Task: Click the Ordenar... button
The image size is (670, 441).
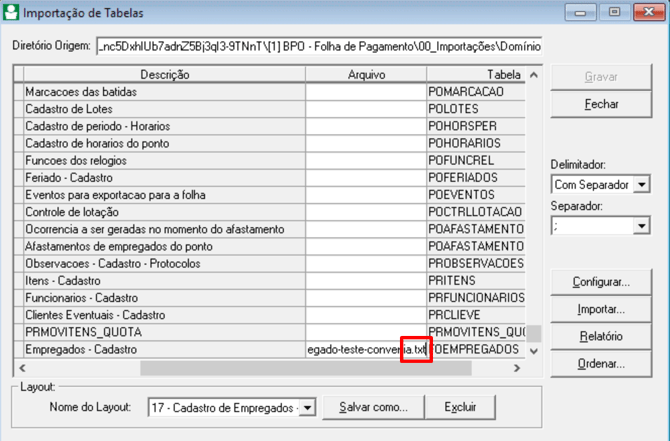Action: (601, 364)
